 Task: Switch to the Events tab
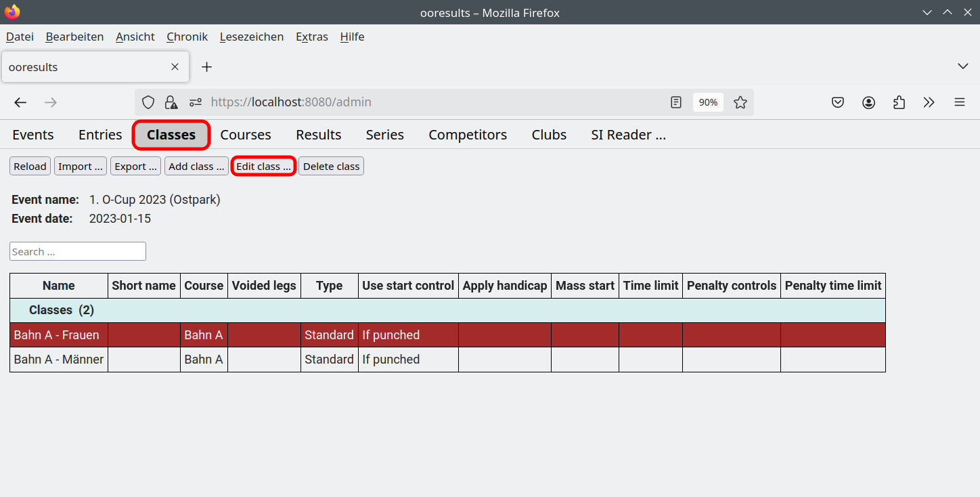[33, 135]
